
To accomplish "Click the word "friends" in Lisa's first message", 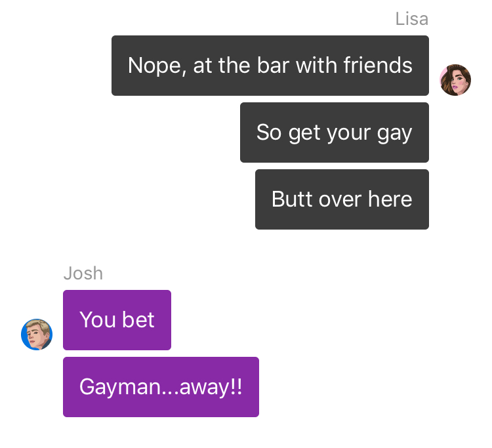I will point(378,65).
